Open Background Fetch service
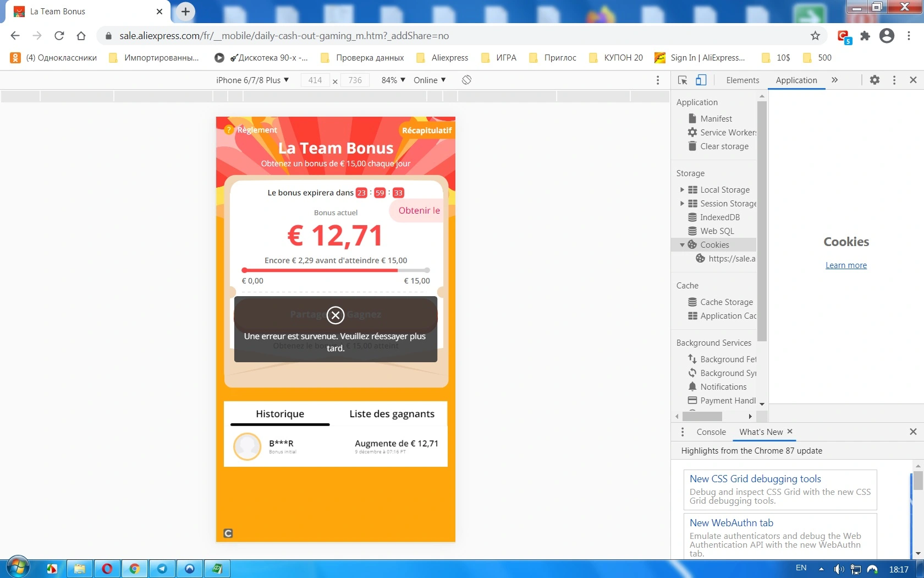The height and width of the screenshot is (578, 924). pos(722,359)
